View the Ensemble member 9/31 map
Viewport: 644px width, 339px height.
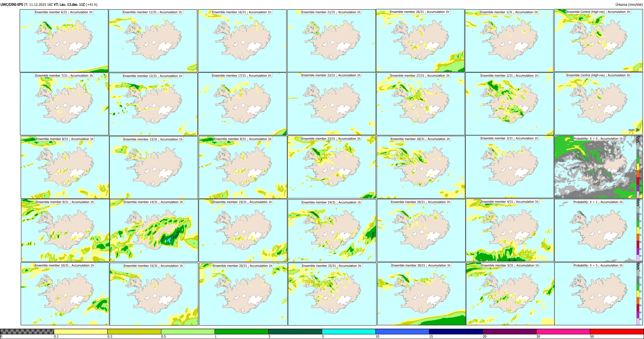(65, 231)
